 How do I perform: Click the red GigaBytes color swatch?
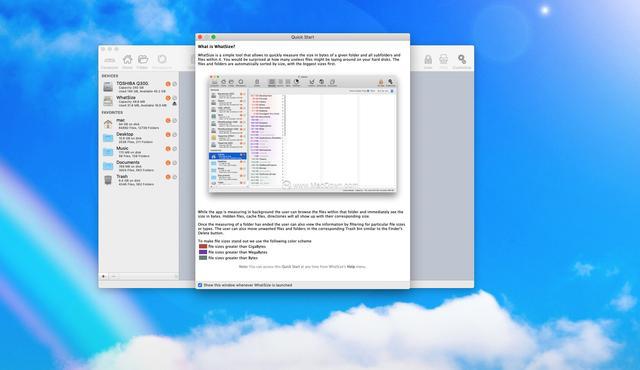[x=203, y=246]
